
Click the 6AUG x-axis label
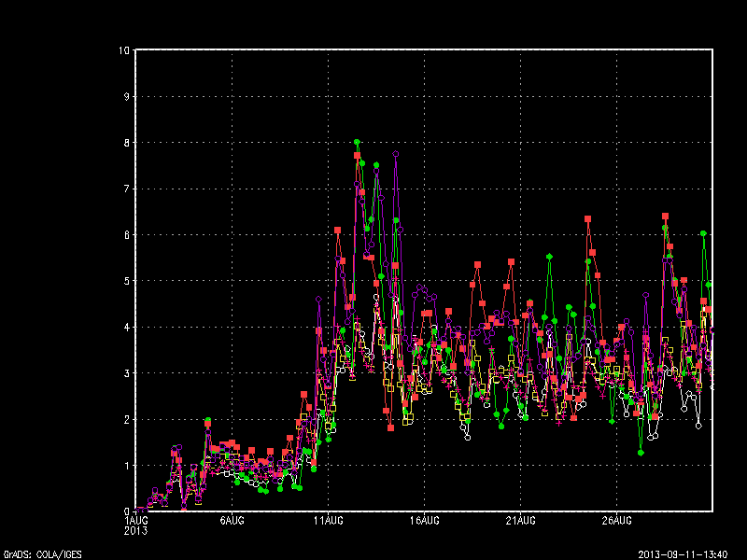click(232, 521)
